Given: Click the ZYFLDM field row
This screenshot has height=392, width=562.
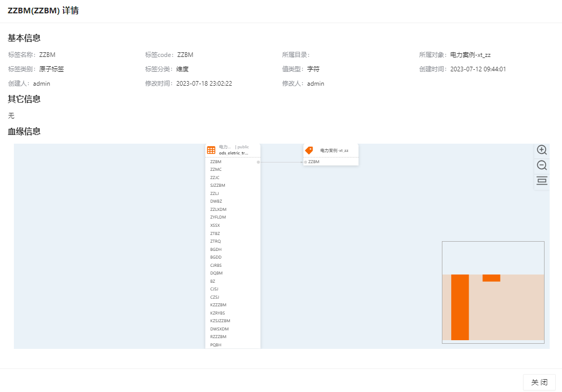Looking at the screenshot, I should (x=218, y=217).
